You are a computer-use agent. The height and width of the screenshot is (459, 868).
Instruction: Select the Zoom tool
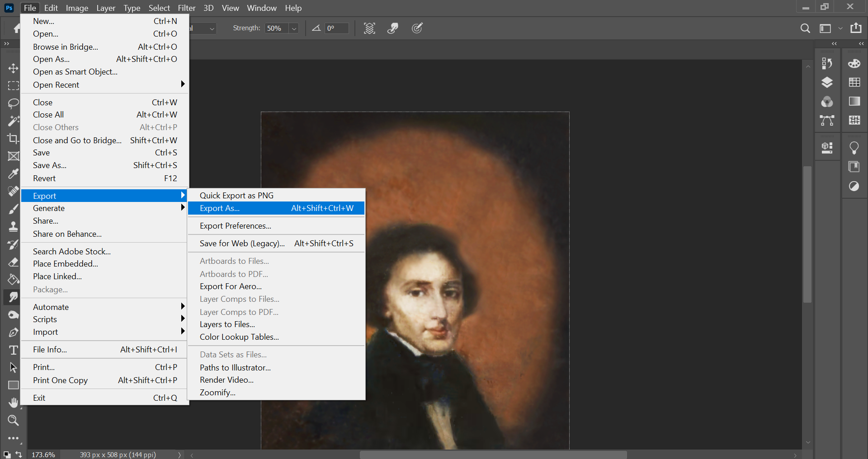click(13, 421)
